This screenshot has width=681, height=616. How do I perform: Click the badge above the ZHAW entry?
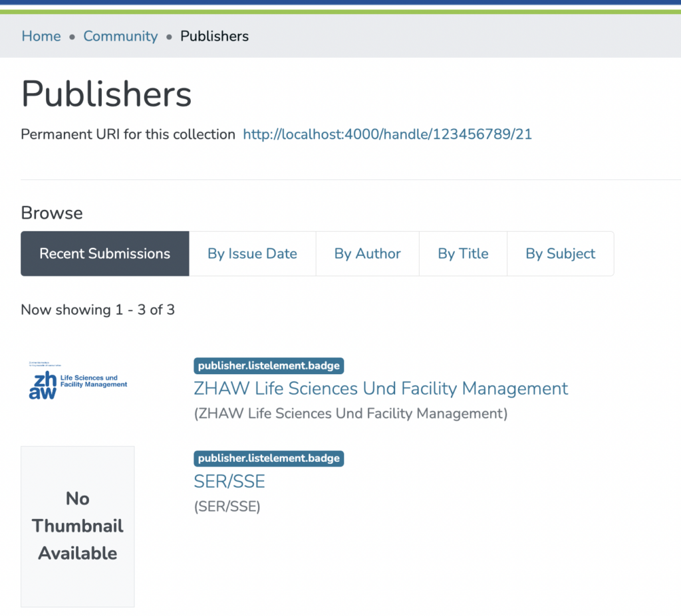(269, 366)
